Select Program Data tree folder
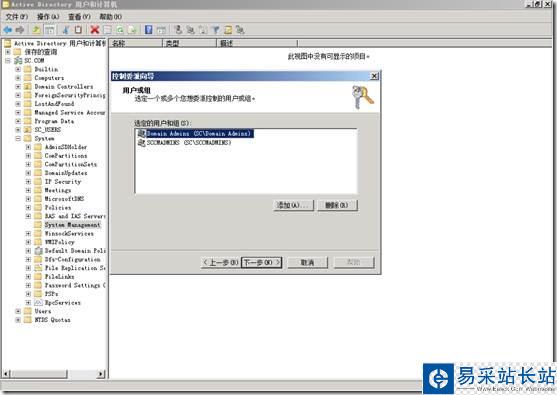 54,121
